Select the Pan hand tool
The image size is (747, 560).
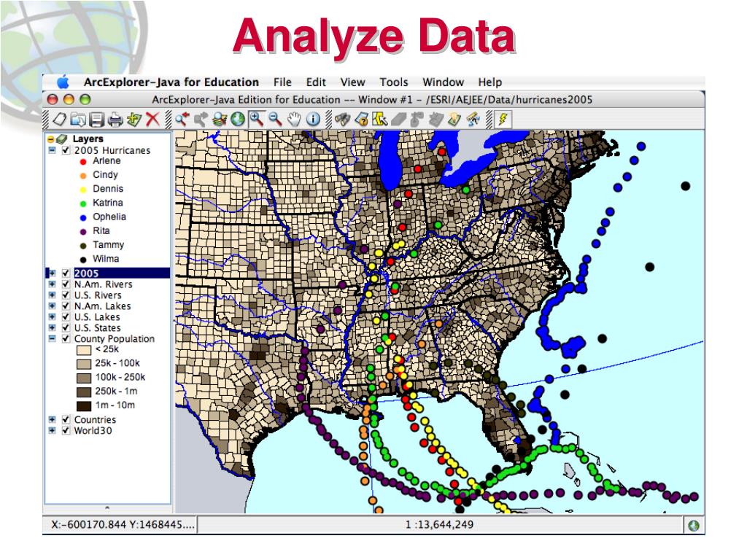point(295,119)
